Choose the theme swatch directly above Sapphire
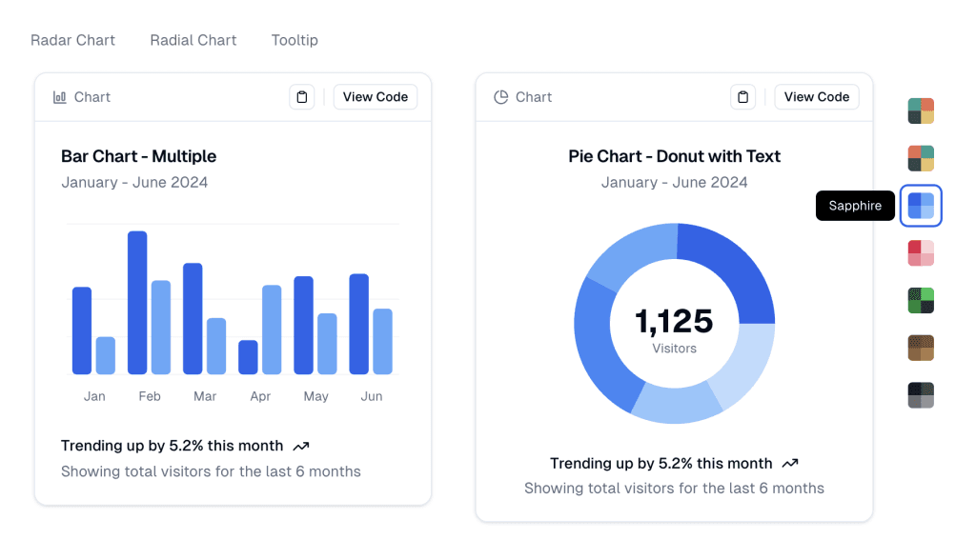 pos(921,158)
